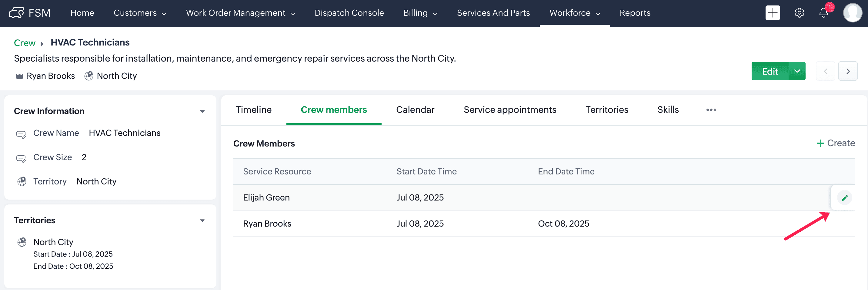Collapse the Territories side panel
Image resolution: width=868 pixels, height=290 pixels.
click(202, 221)
